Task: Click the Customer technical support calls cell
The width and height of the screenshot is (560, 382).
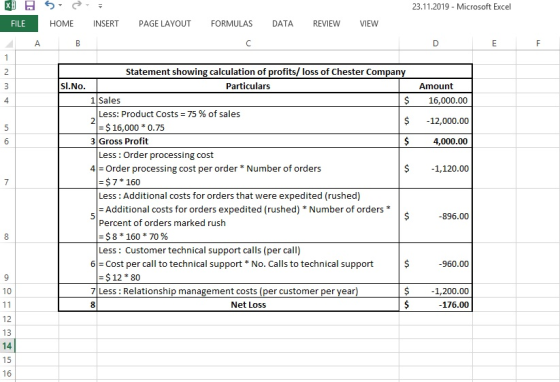Action: point(248,263)
